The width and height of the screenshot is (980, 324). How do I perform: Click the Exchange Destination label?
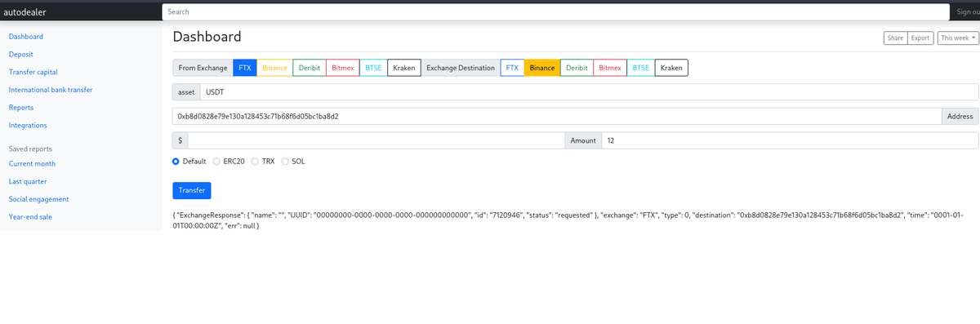[x=461, y=68]
